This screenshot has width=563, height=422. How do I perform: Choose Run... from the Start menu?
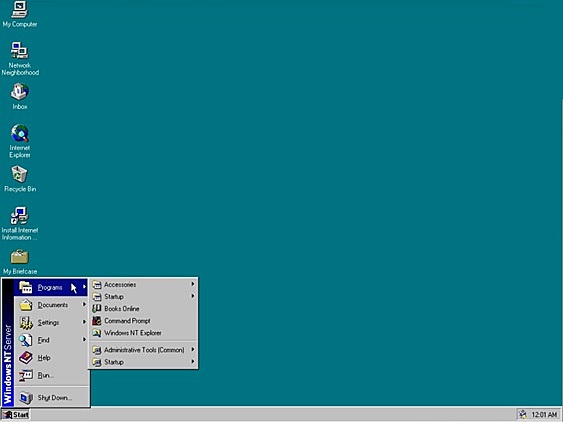coord(51,375)
